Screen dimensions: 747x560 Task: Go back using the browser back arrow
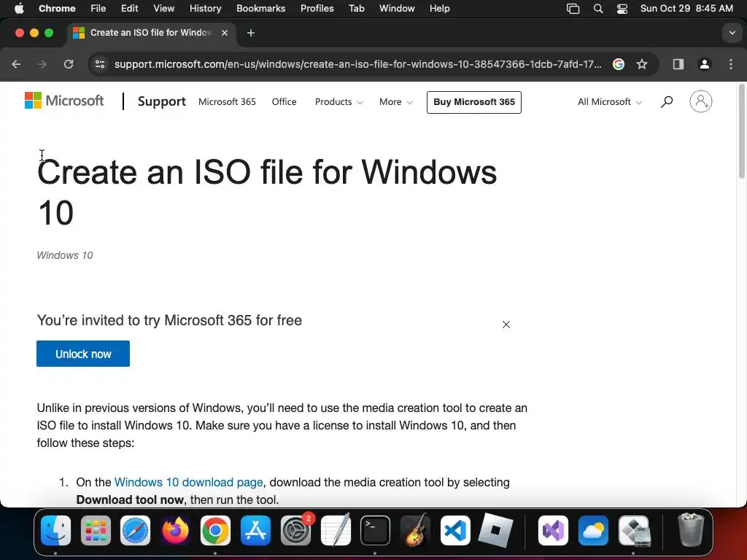point(16,64)
